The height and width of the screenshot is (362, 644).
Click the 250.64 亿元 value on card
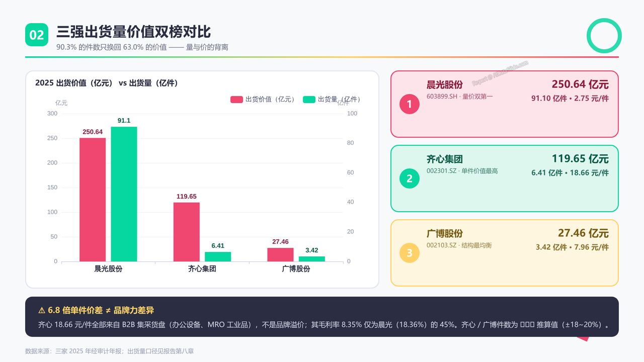tap(580, 84)
